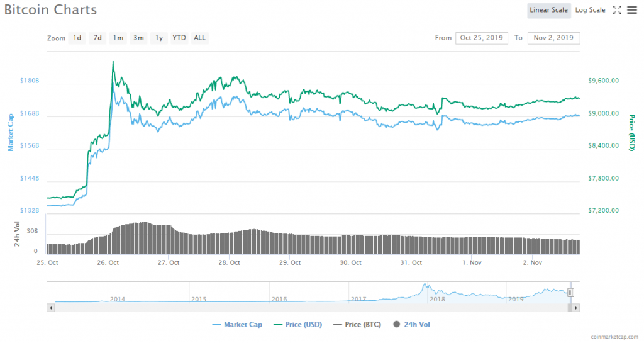Screen dimensions: 644x343
Task: Click the 28. Oct date axis label
Action: pyautogui.click(x=229, y=262)
